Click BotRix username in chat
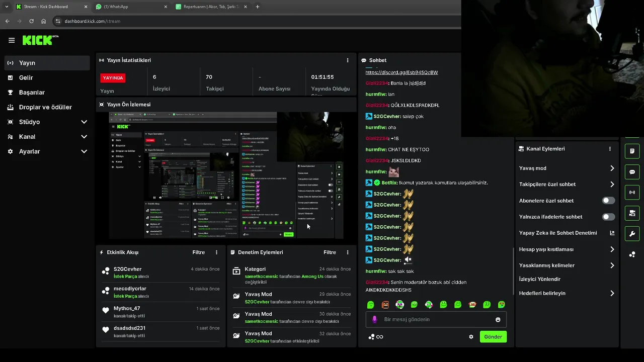The height and width of the screenshot is (362, 644). point(390,183)
